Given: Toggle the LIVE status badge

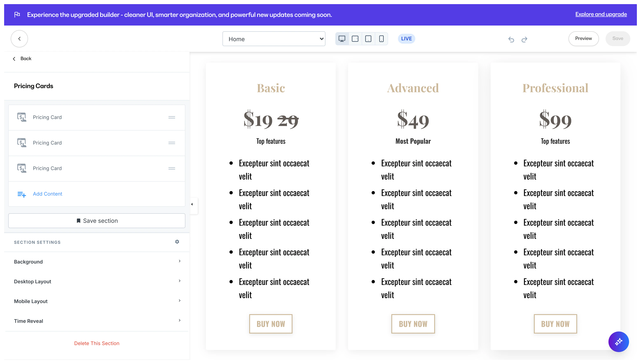Looking at the screenshot, I should click(406, 39).
